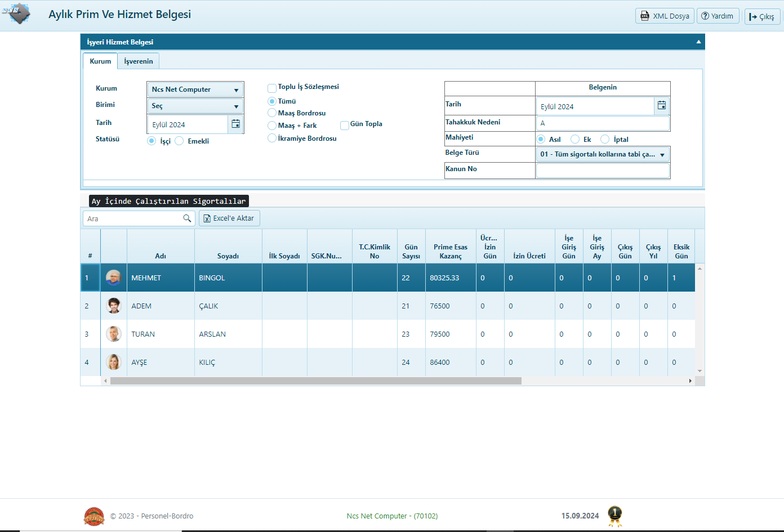Open the Kurum Tarih calendar picker
784x532 pixels.
click(x=235, y=124)
